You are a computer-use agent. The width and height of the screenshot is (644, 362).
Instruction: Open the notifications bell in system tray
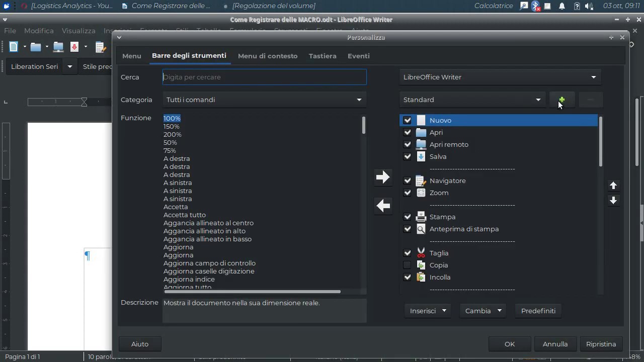point(562,6)
